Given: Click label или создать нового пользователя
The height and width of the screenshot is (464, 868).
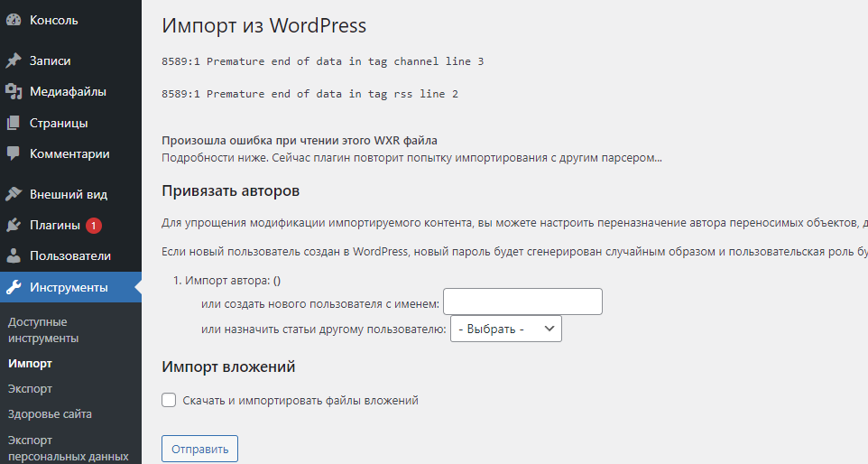Looking at the screenshot, I should pyautogui.click(x=320, y=304).
